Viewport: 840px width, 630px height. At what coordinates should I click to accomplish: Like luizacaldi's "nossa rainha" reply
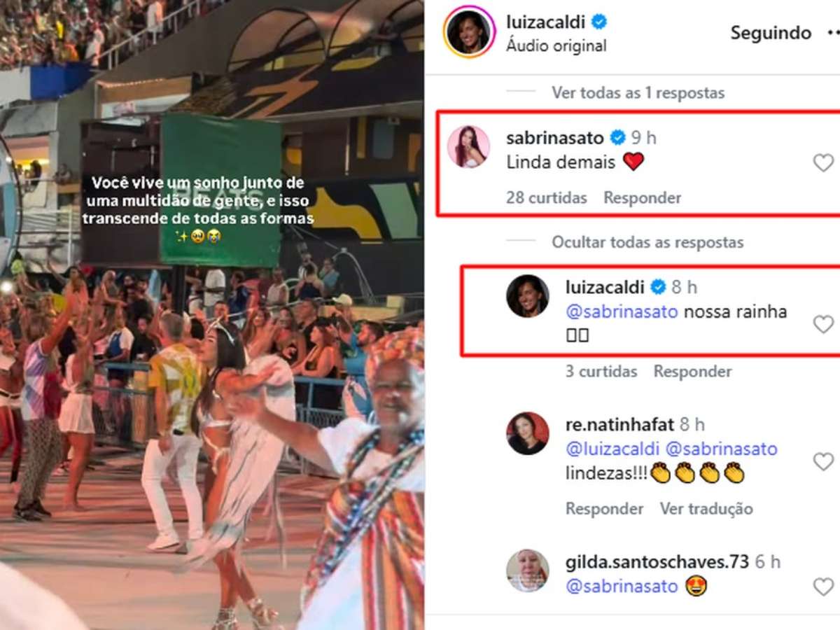pos(823,324)
